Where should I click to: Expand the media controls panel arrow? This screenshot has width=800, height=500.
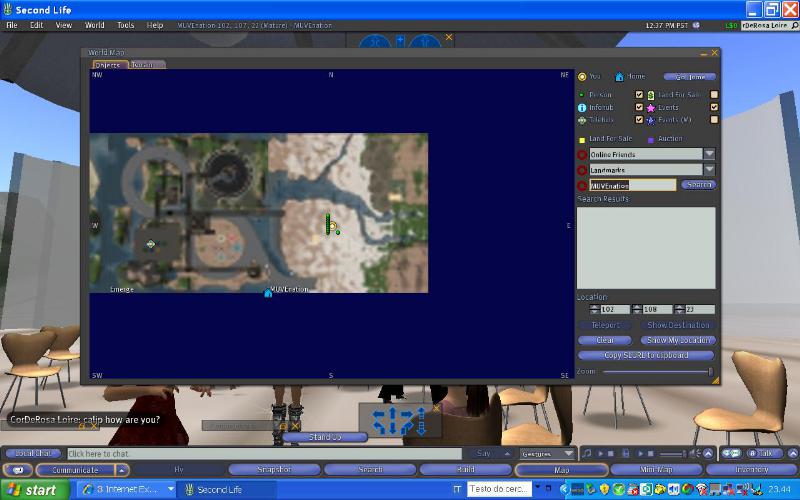click(708, 453)
